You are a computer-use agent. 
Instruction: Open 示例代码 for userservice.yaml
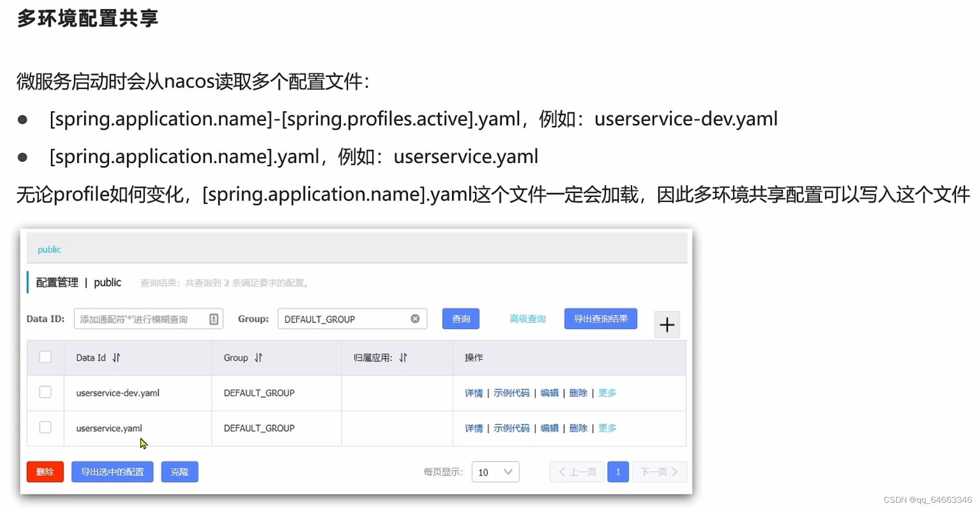512,428
